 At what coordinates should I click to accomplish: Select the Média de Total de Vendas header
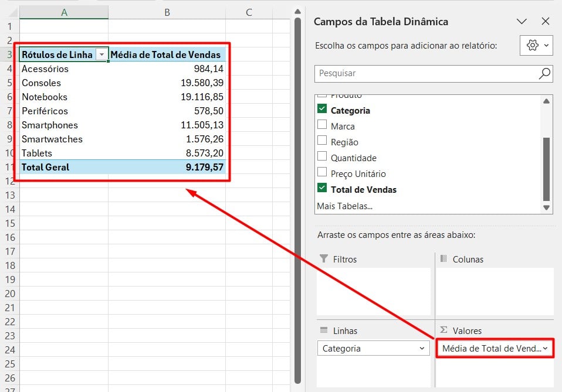pos(167,54)
